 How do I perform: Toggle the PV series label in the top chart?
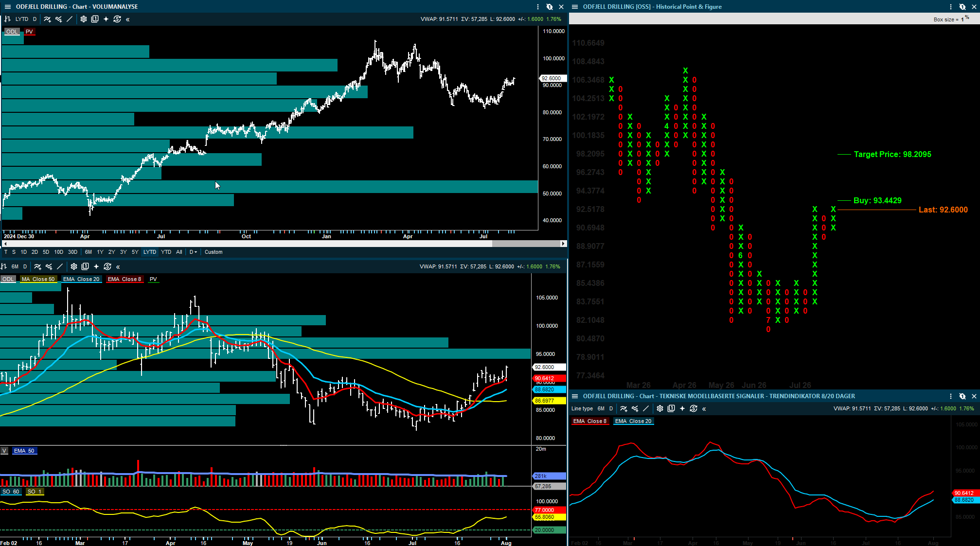(x=30, y=32)
